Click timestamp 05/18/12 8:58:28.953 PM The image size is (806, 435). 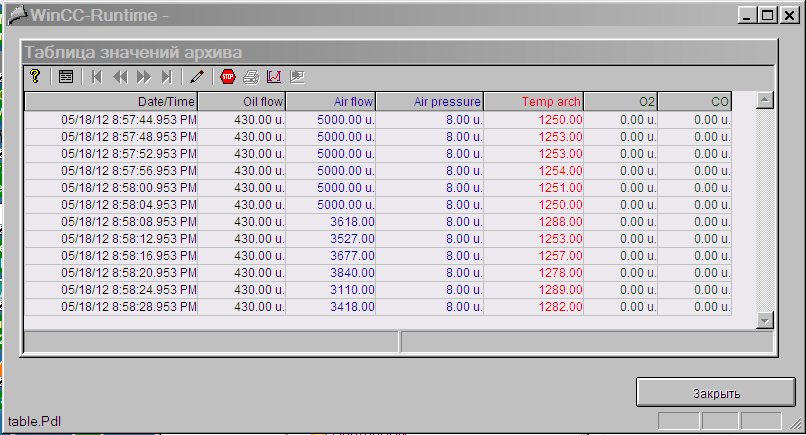pos(129,306)
